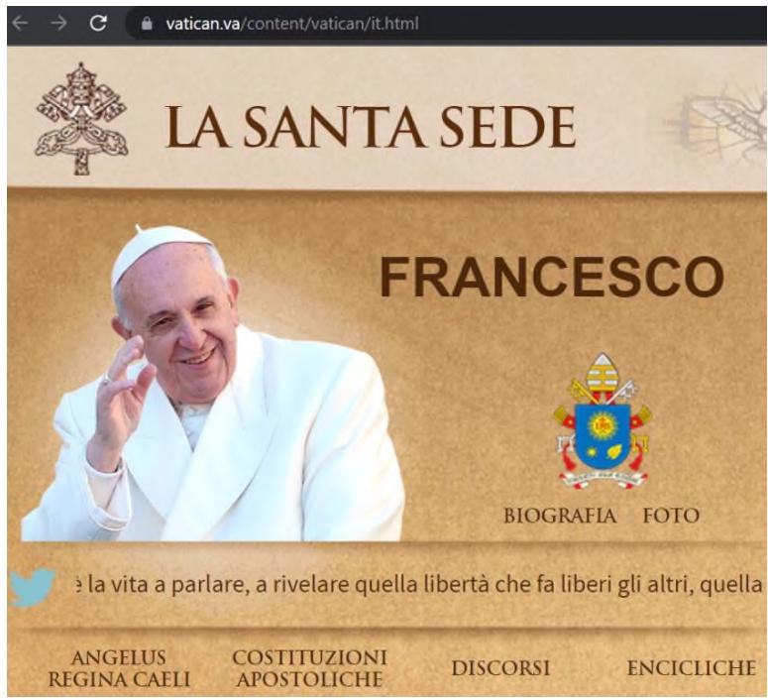Open the BIOGRAFIA link

(559, 516)
